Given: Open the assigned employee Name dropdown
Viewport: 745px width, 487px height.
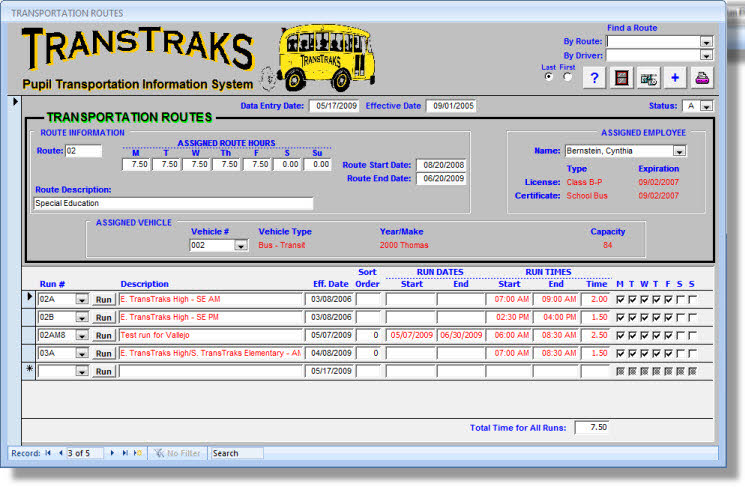Looking at the screenshot, I should [x=680, y=151].
